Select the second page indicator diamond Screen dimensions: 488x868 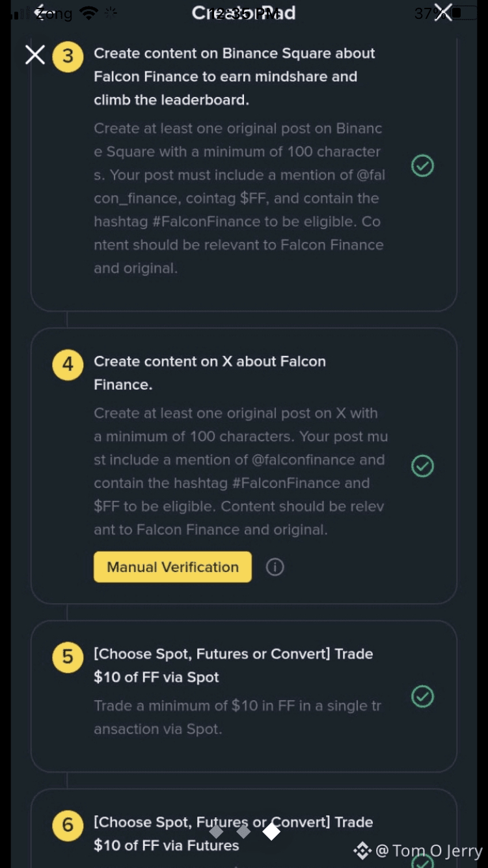pos(243,831)
